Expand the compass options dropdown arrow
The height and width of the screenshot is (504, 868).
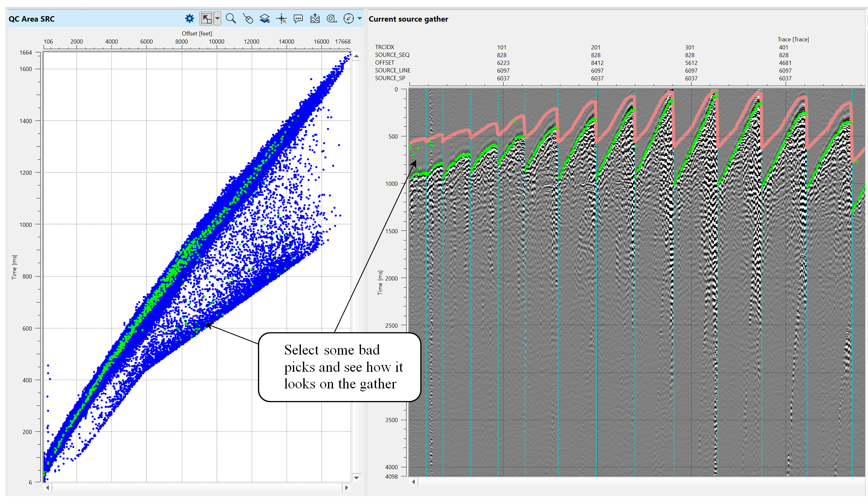point(359,18)
